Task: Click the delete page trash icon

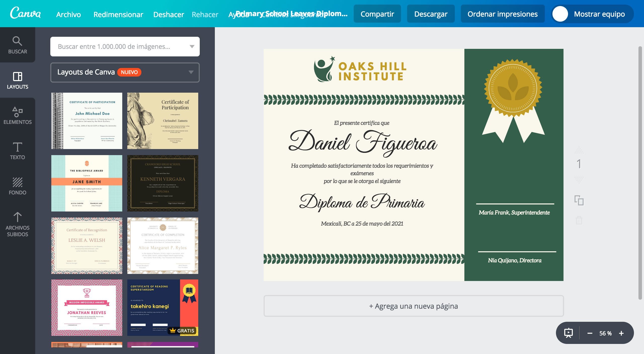Action: point(579,220)
